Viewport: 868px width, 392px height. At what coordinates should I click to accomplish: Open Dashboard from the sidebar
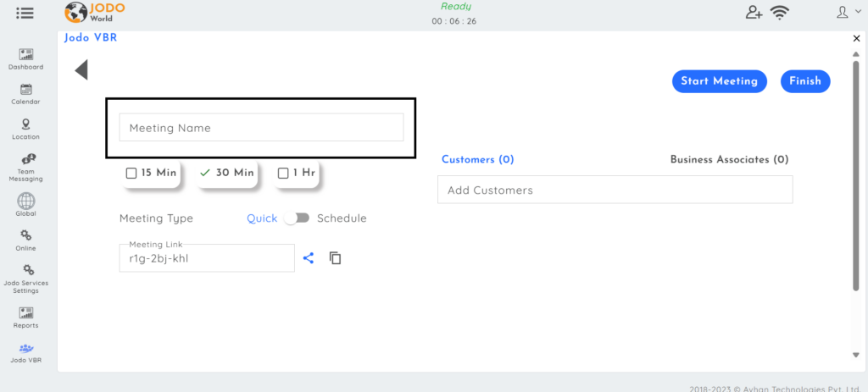pos(25,59)
